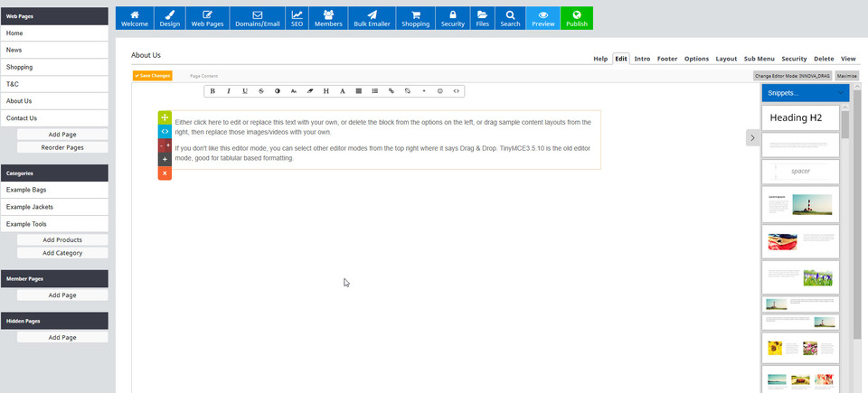Toggle bold formatting in editor toolbar
Image resolution: width=868 pixels, height=393 pixels.
(x=212, y=91)
